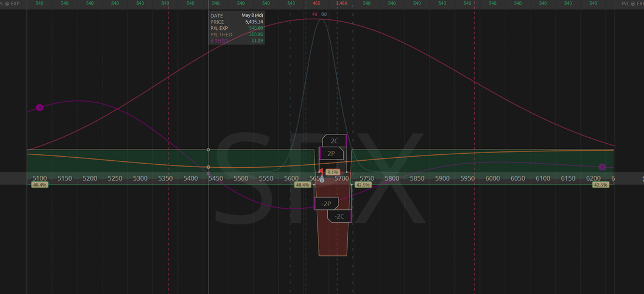The height and width of the screenshot is (294, 644).
Task: Click the 6100 price axis label
Action: pyautogui.click(x=543, y=178)
